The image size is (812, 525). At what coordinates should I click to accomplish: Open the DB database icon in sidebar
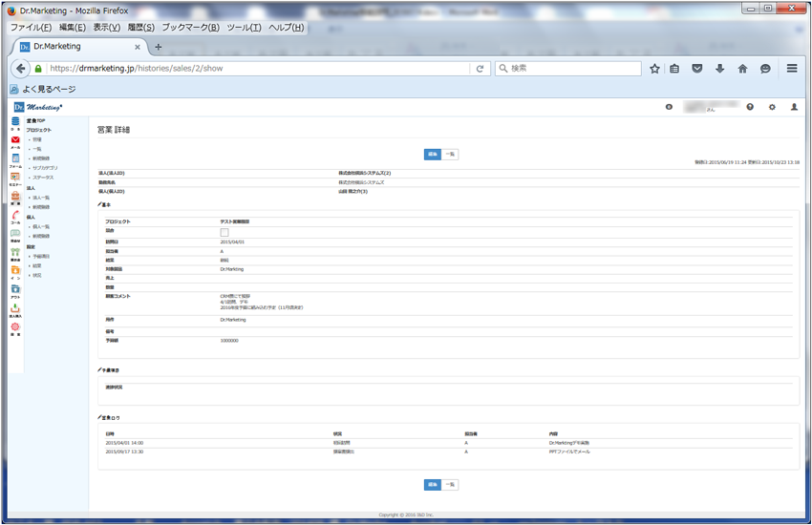coord(15,121)
